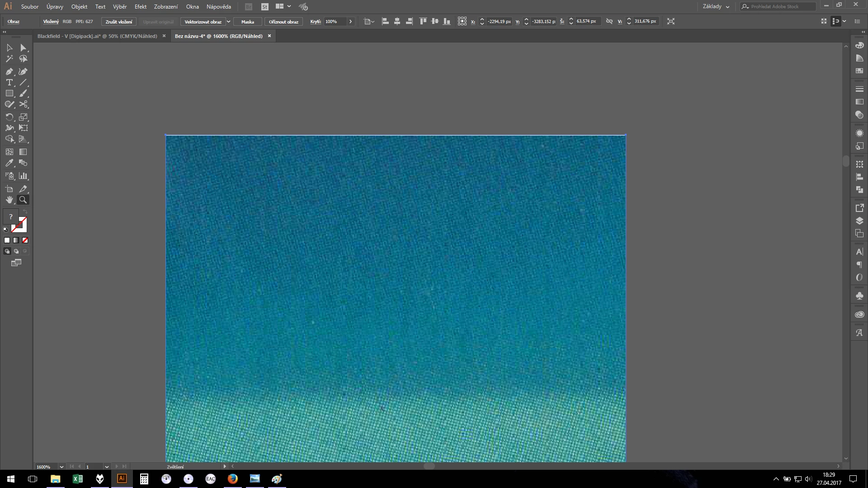Toggle constrain width and height proportions link

pyautogui.click(x=609, y=21)
